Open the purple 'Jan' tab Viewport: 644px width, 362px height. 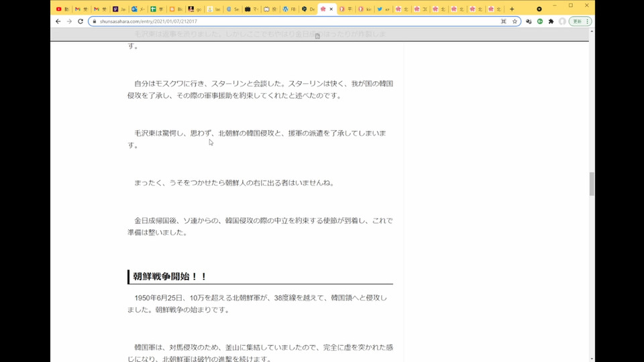[119, 9]
